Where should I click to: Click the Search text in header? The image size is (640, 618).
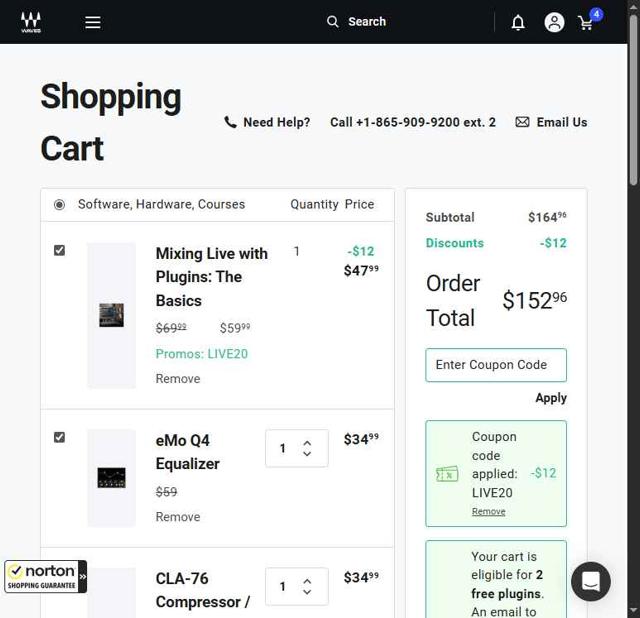click(367, 22)
